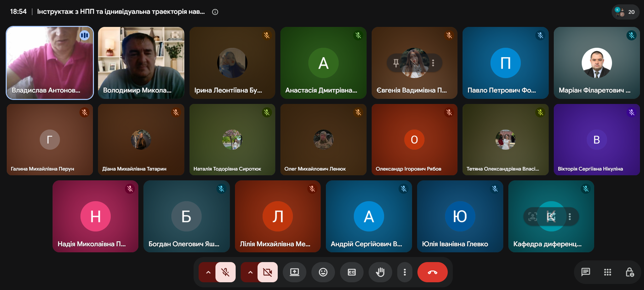The height and width of the screenshot is (290, 644).
Task: Open more options on Кафедра диференц... tile
Action: coord(570,217)
